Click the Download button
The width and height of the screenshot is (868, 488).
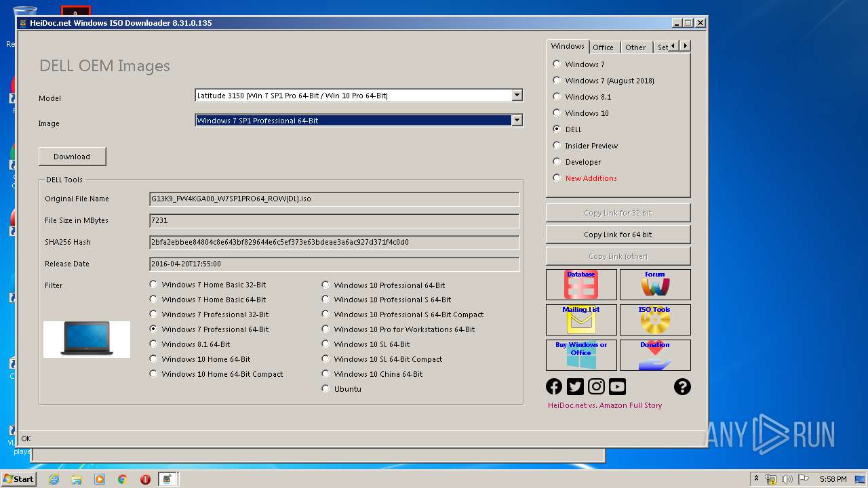[72, 157]
